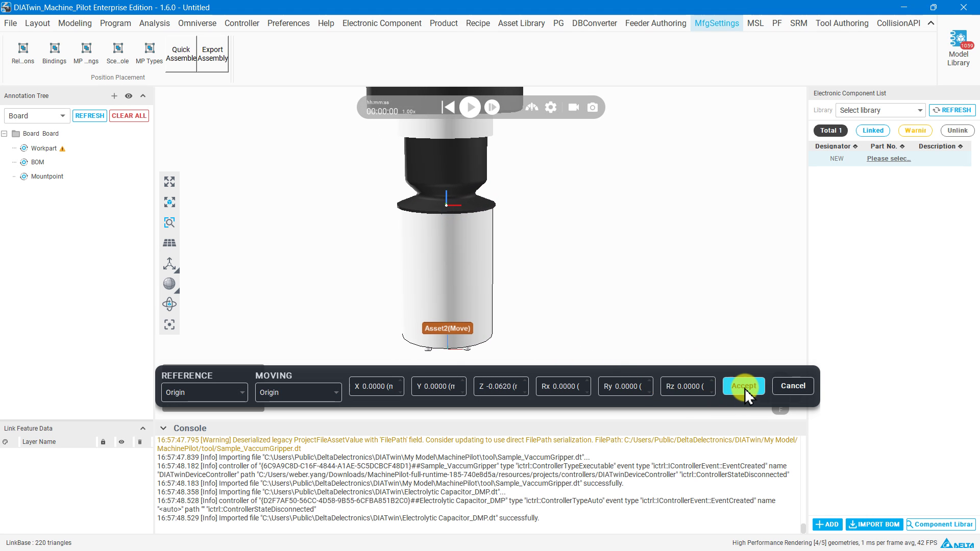The width and height of the screenshot is (980, 551).
Task: Sort by Designator column
Action: [x=836, y=146]
